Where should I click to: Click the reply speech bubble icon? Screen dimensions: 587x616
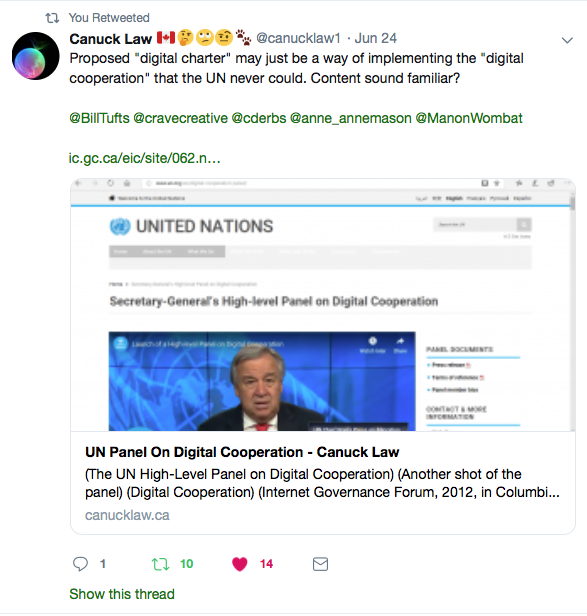[x=80, y=564]
